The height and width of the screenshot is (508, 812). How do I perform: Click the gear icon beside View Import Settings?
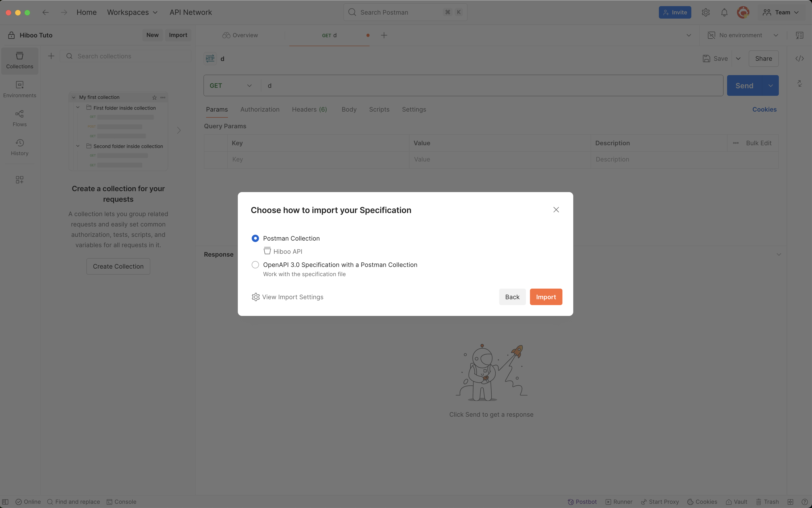(255, 297)
